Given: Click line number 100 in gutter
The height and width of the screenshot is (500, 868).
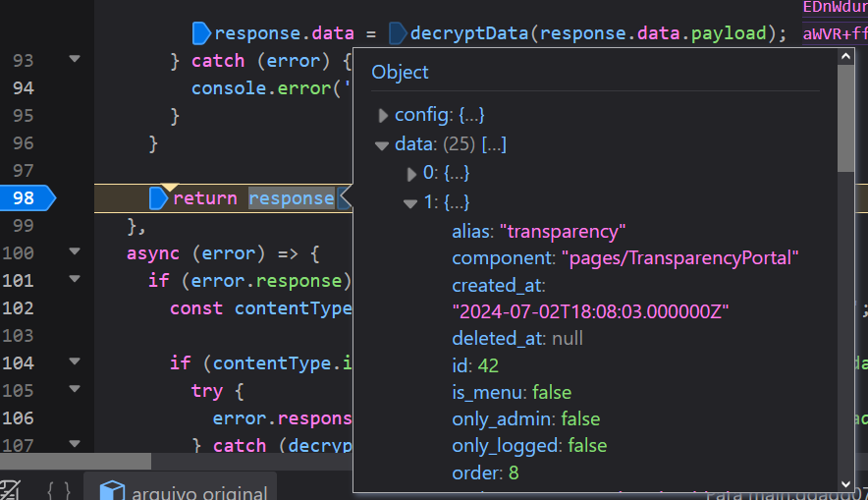Looking at the screenshot, I should click(x=18, y=253).
